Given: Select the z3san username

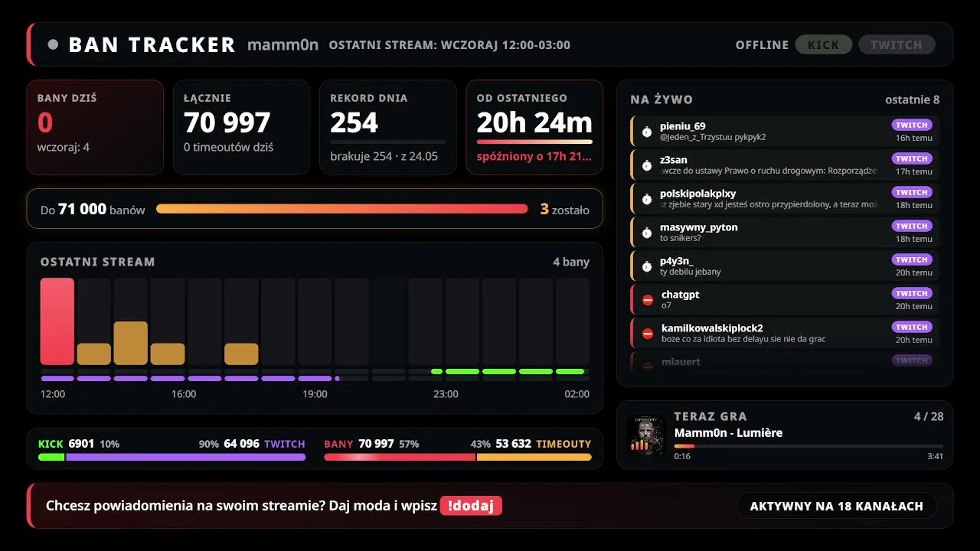Looking at the screenshot, I should (x=674, y=160).
